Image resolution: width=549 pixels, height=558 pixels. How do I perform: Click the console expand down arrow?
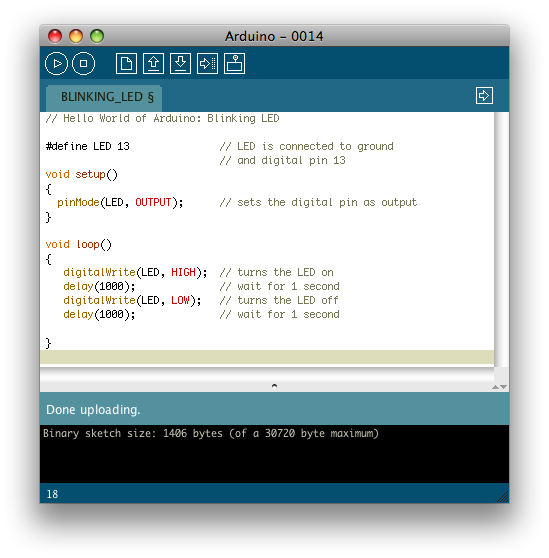(503, 387)
